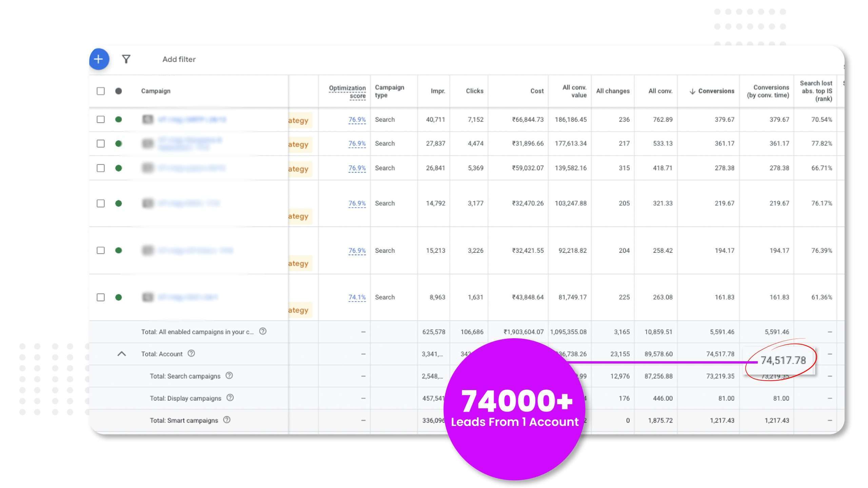Open help icon for Total: Account

[191, 353]
